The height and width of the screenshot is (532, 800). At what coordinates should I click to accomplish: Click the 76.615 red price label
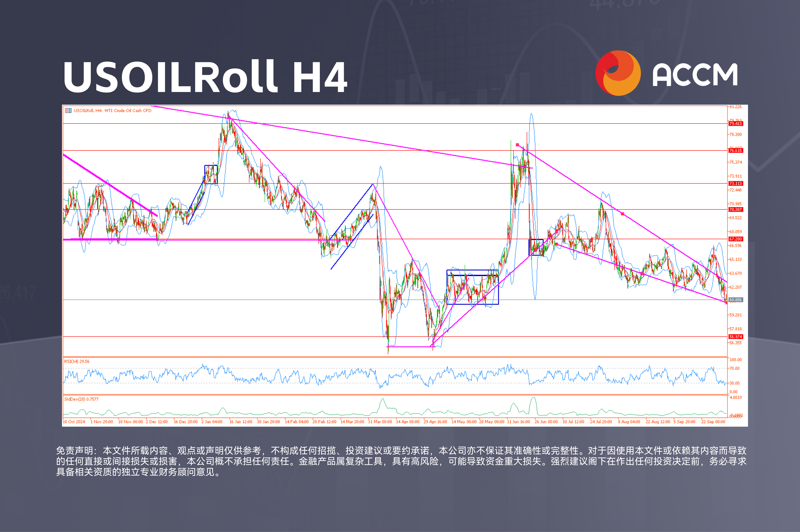(736, 151)
